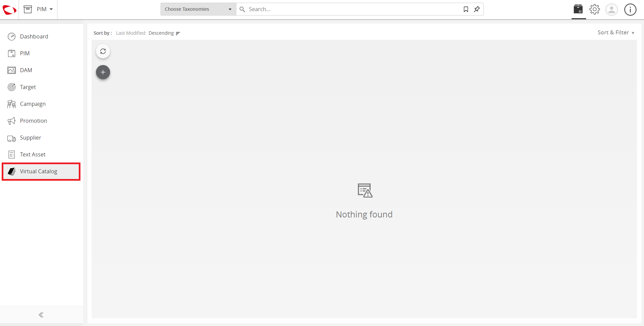Click the red logo in the top-left corner
Image resolution: width=644 pixels, height=326 pixels.
pos(9,9)
